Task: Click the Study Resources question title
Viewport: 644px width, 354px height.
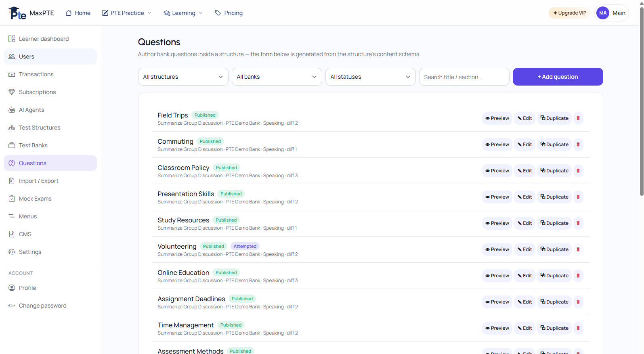Action: [x=183, y=220]
